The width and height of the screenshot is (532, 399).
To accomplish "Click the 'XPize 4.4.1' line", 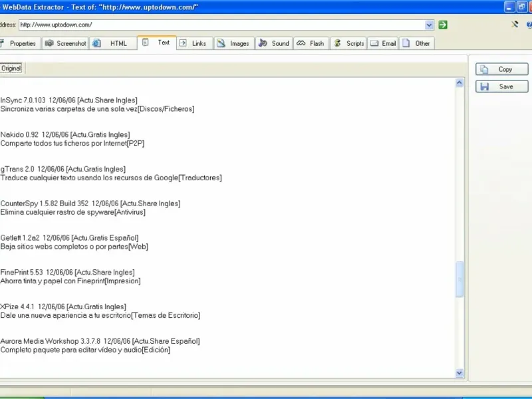I will click(x=63, y=307).
